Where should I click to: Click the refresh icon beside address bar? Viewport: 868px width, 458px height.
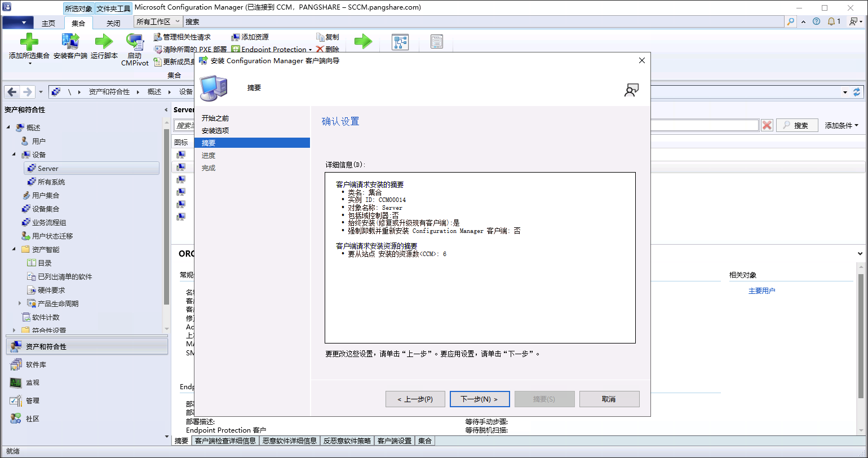click(857, 91)
